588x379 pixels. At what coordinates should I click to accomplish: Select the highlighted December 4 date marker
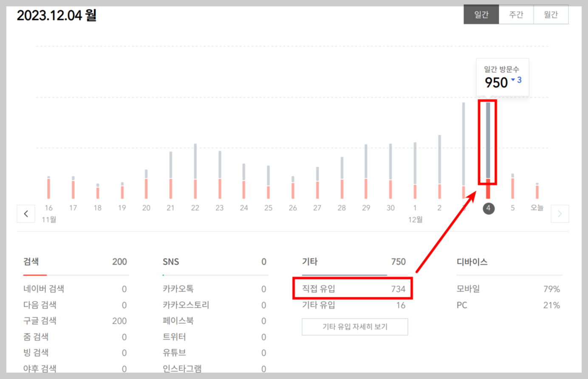click(x=488, y=208)
